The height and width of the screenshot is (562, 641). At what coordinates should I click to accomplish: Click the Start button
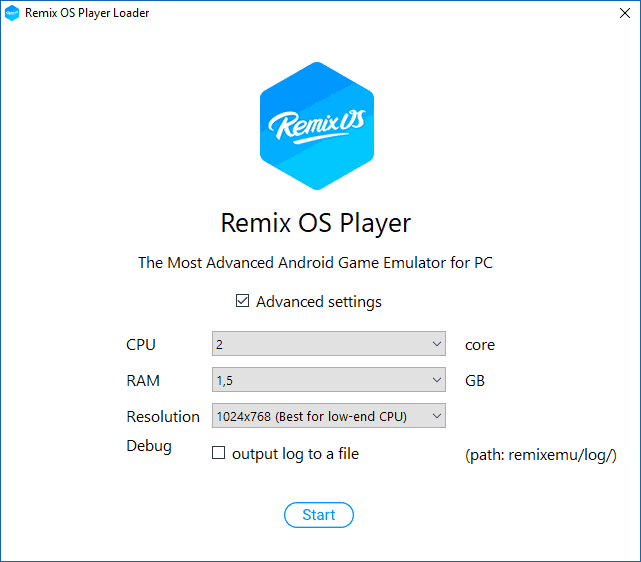(319, 515)
